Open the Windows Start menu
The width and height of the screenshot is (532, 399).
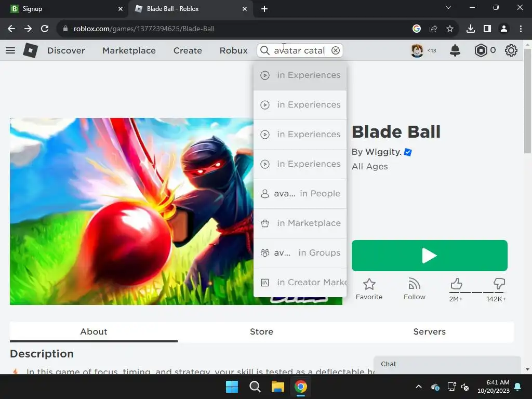tap(232, 387)
